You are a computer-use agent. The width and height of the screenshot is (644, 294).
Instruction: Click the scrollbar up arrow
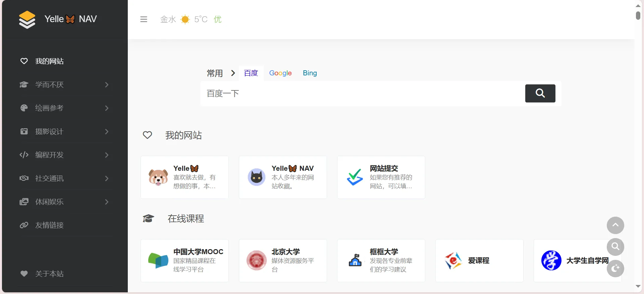point(638,6)
